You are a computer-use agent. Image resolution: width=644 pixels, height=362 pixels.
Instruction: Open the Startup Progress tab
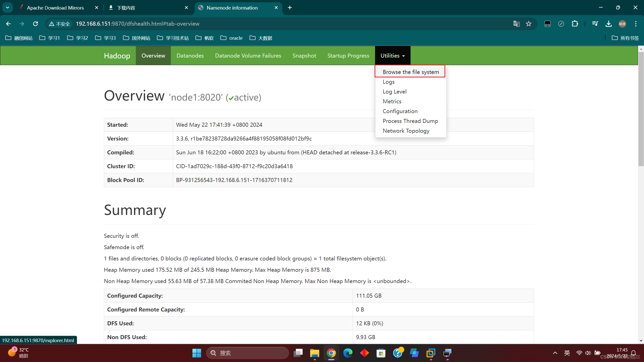pos(348,56)
